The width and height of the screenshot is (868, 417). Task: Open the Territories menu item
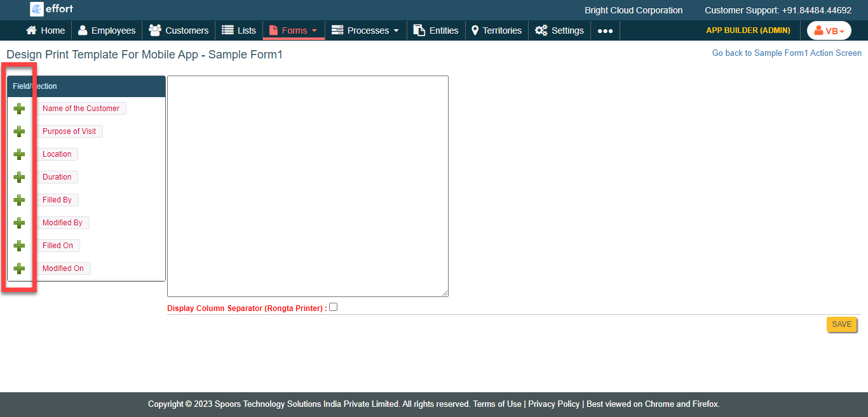click(x=496, y=30)
